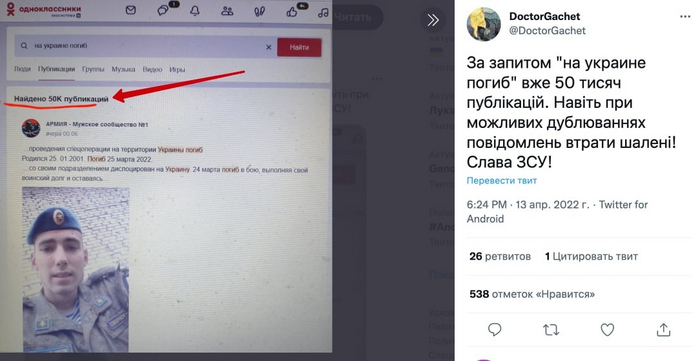Clear the search field with X
The width and height of the screenshot is (700, 361).
269,47
